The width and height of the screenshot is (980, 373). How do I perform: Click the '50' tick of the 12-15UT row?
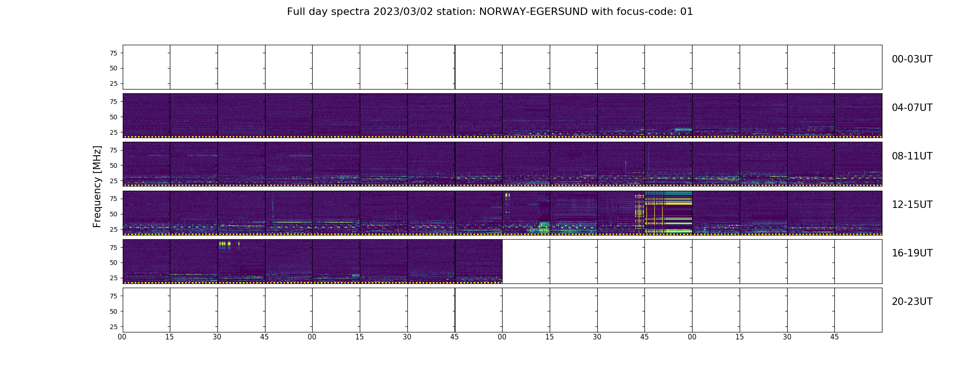pos(113,214)
